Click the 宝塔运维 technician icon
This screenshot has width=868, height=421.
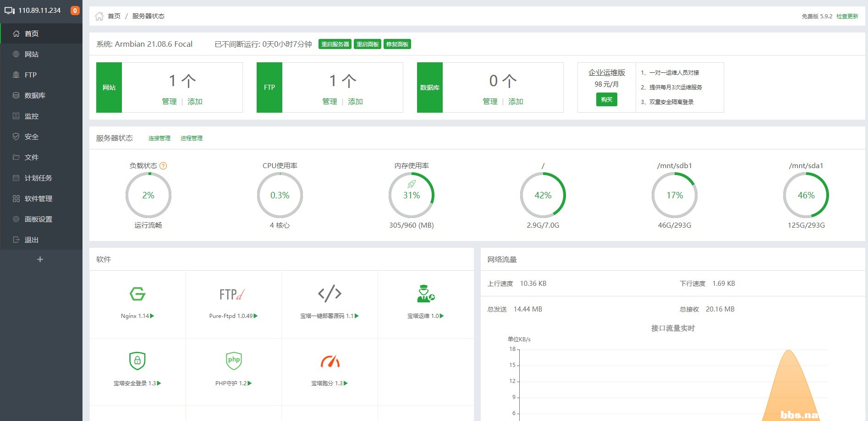pyautogui.click(x=426, y=294)
